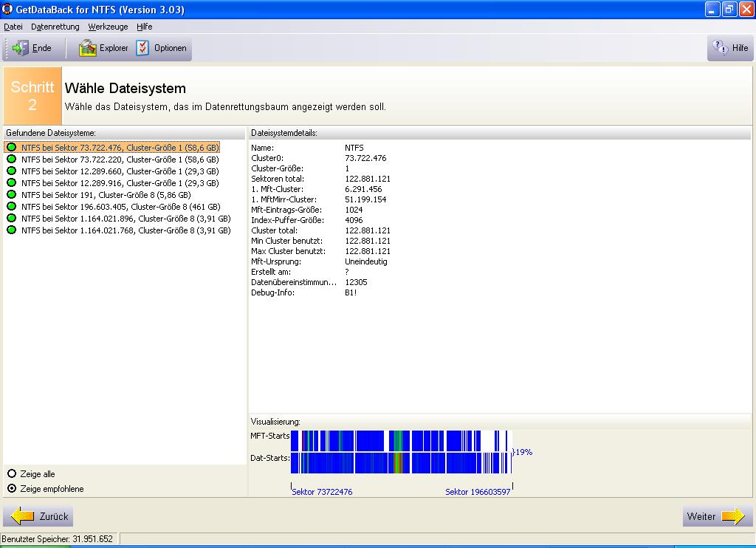The width and height of the screenshot is (756, 548).
Task: Select NTFS bei Sektor 196.603.405 (461 GB)
Action: [x=121, y=207]
